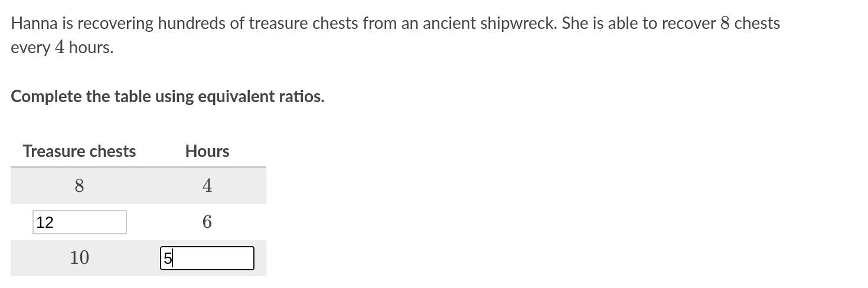
Task: Click the cell showing 10 treasure chests
Action: tap(79, 258)
